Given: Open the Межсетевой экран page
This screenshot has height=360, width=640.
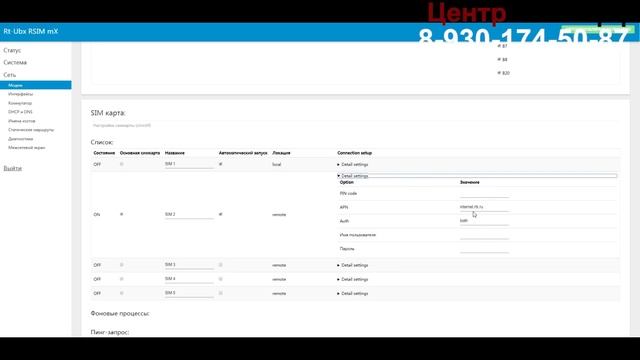Looking at the screenshot, I should (x=27, y=147).
